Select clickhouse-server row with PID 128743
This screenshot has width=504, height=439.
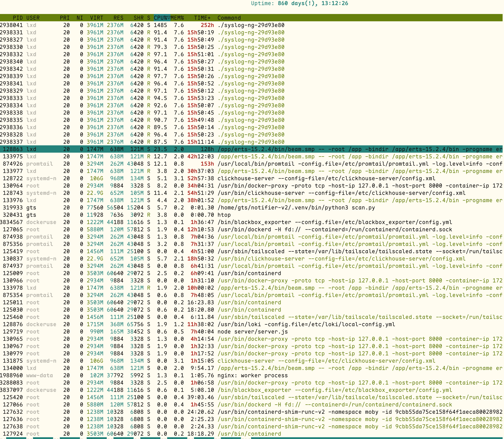pyautogui.click(x=251, y=193)
